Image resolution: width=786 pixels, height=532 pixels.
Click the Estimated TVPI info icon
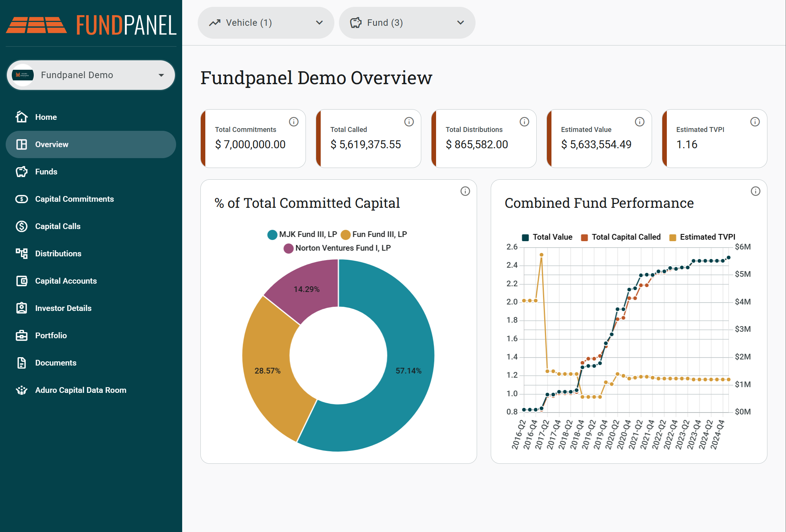(755, 122)
